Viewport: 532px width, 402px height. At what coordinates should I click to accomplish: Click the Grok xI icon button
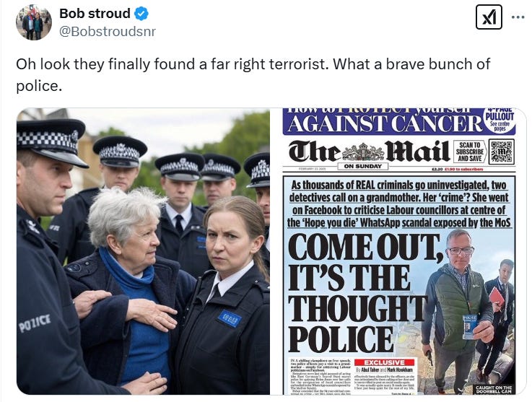(x=489, y=17)
